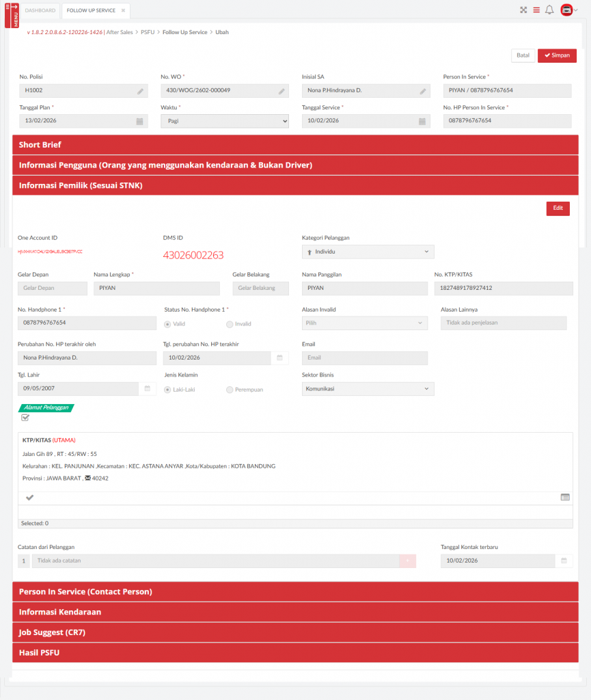Select the Perempuan radio button
Viewport: 591px width, 700px height.
(x=230, y=390)
